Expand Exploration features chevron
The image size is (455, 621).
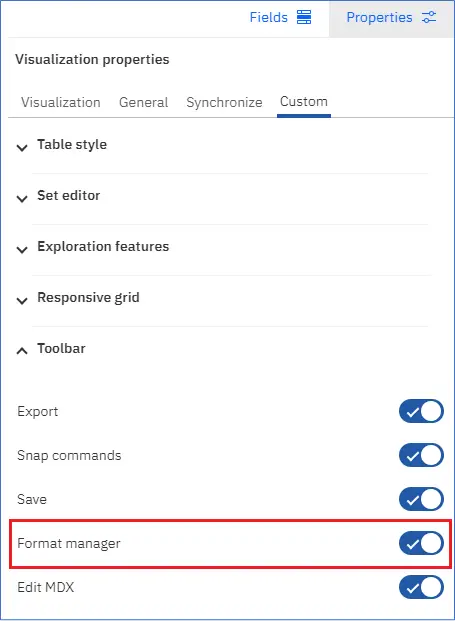(x=22, y=250)
